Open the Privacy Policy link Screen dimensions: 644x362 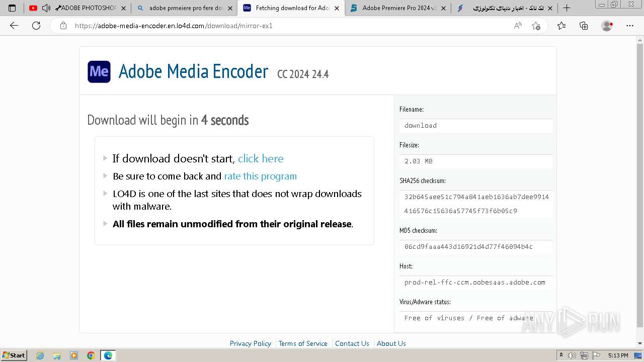251,343
